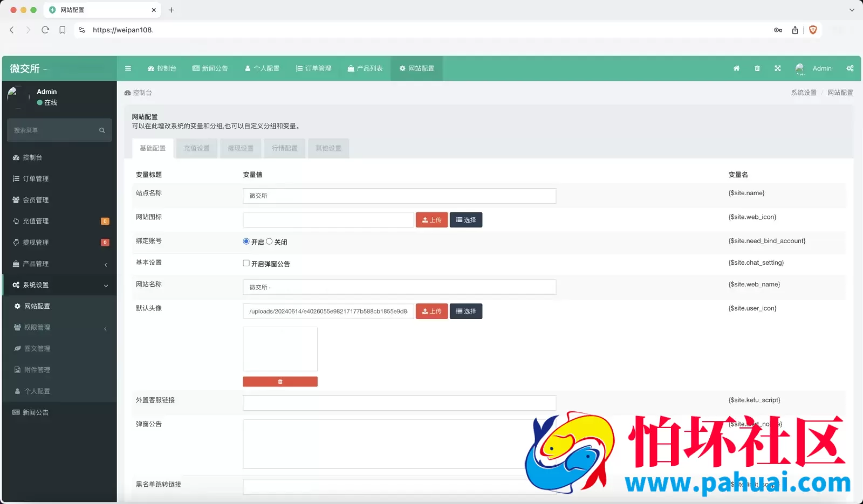Click 微交所 logo title
The width and height of the screenshot is (863, 504).
[25, 68]
